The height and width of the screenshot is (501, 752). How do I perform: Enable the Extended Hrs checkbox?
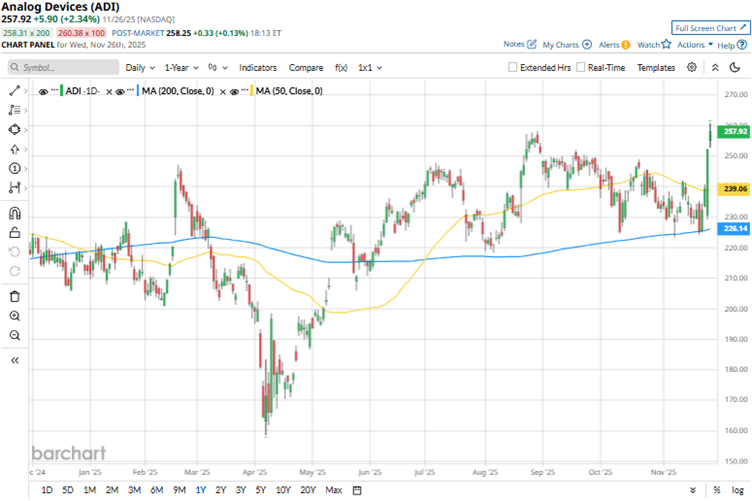coord(513,68)
